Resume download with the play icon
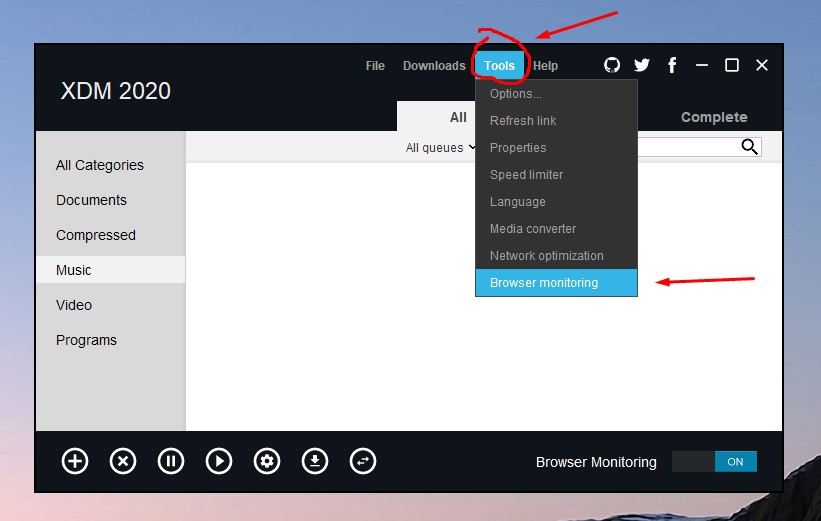 click(219, 461)
